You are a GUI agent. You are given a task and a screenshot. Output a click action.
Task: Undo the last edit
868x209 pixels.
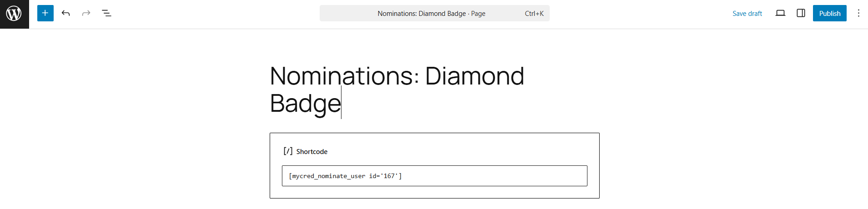[66, 13]
